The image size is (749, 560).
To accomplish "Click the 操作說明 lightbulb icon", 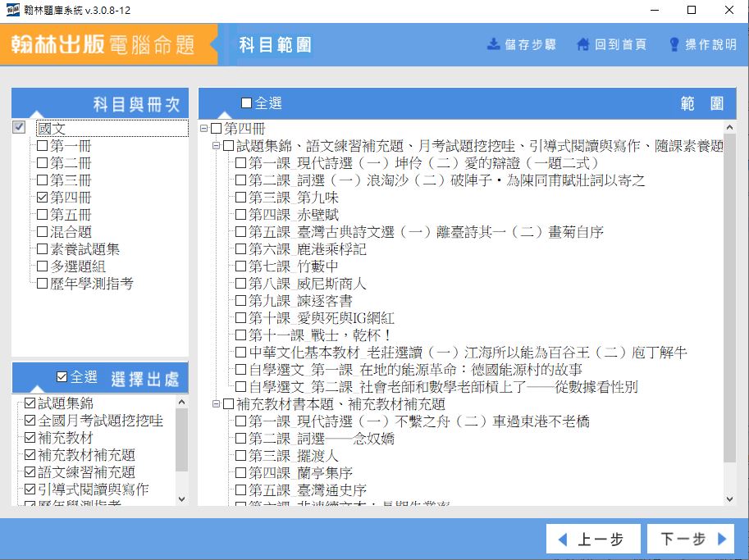I will 674,44.
